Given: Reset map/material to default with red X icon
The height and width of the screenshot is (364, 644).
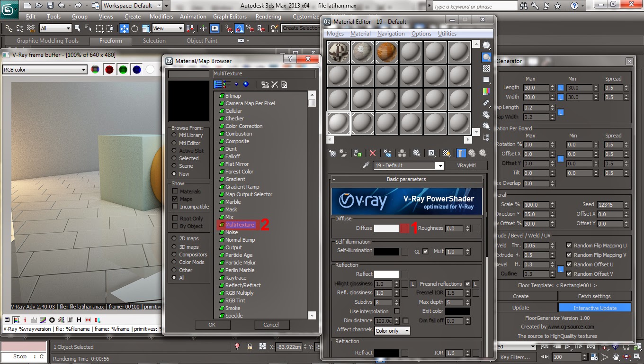Looking at the screenshot, I should point(372,153).
